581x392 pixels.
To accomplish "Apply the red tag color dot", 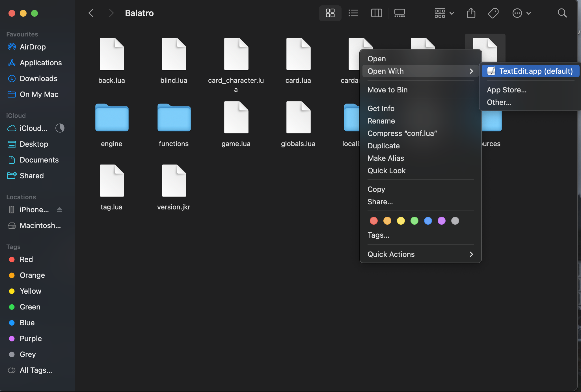I will tap(374, 221).
